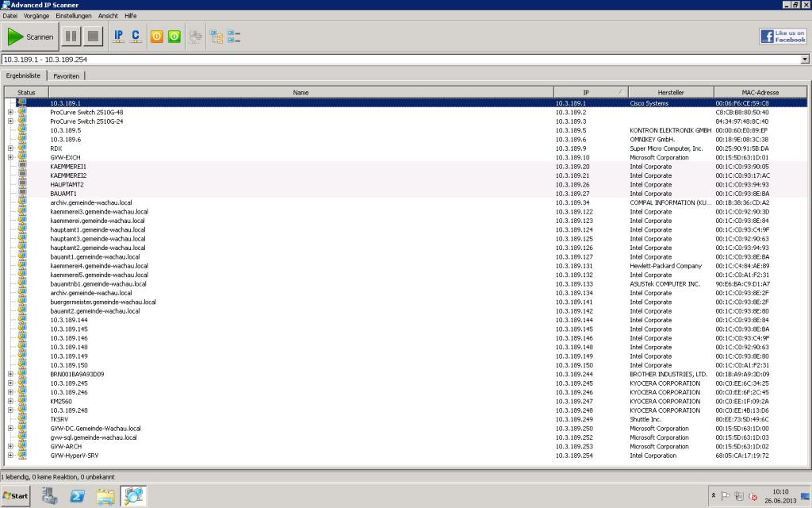Expand the GVW-HyperV-SRV row
Viewport: 812px width, 508px height.
pyautogui.click(x=10, y=456)
